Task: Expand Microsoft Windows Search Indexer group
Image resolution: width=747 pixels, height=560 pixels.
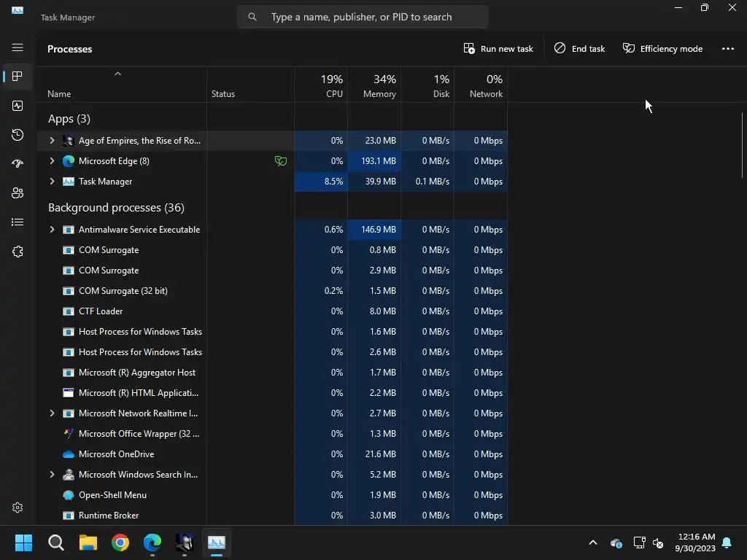Action: point(52,475)
